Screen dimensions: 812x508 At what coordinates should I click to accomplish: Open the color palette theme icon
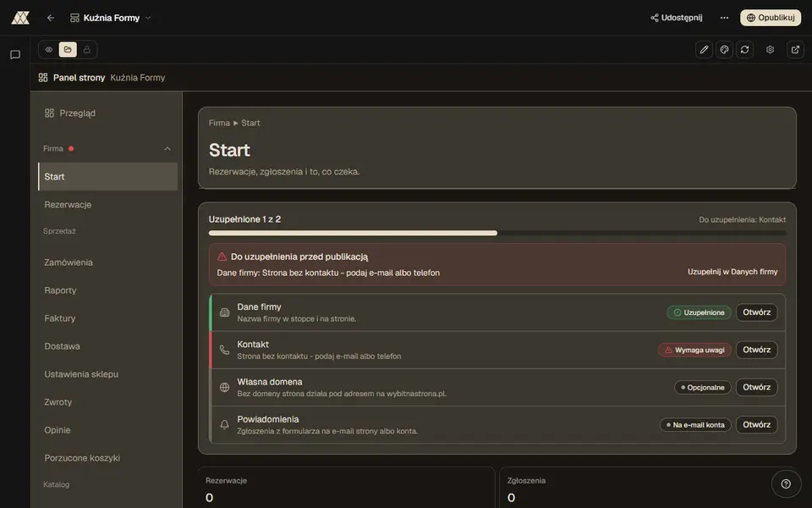coord(724,50)
